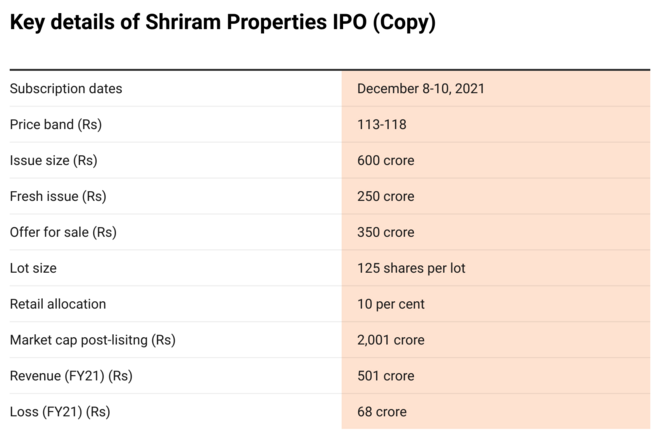Image resolution: width=660 pixels, height=443 pixels.
Task: Click the 113-118 price band value
Action: tap(381, 124)
